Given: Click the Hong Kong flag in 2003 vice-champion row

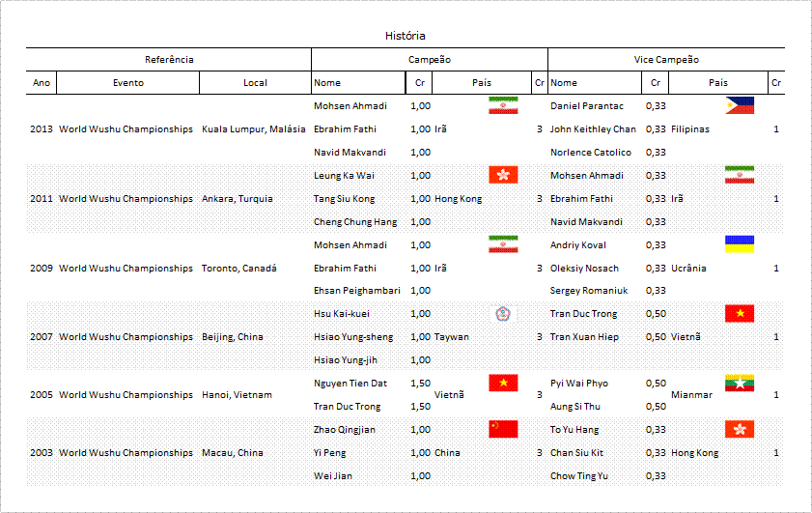Looking at the screenshot, I should 740,429.
